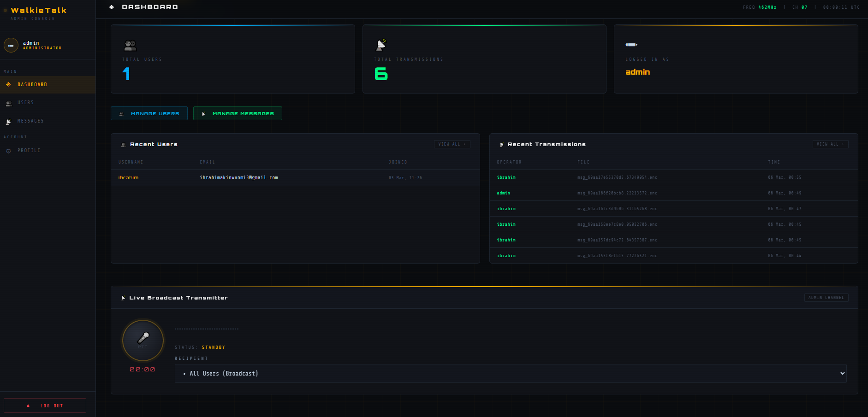Click the total transmissions count 6
868x417 pixels.
381,74
